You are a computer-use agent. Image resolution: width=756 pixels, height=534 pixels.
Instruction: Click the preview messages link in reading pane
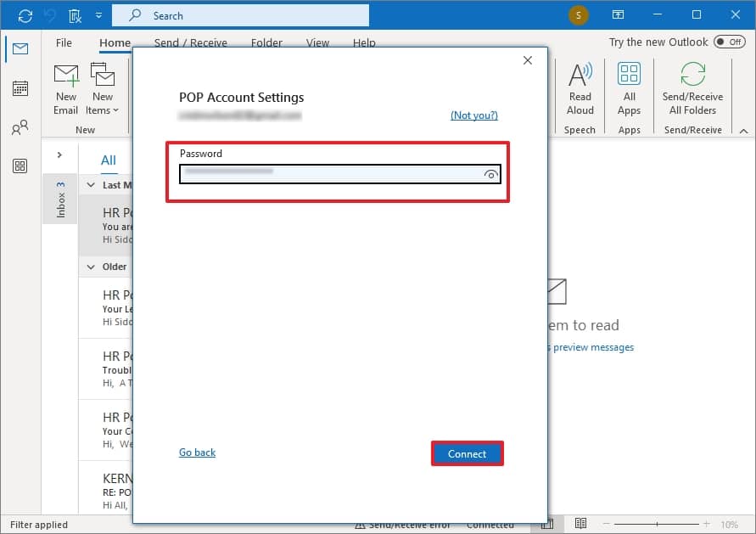click(592, 347)
